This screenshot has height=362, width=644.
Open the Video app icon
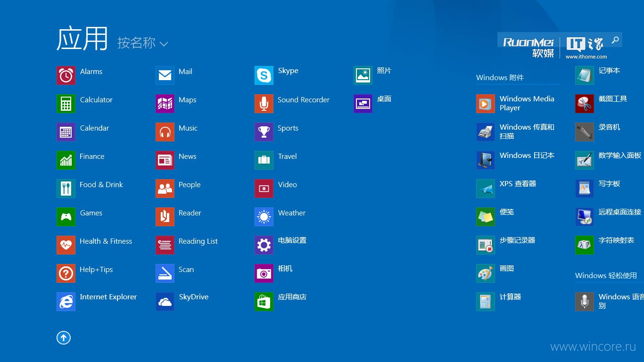(x=264, y=189)
